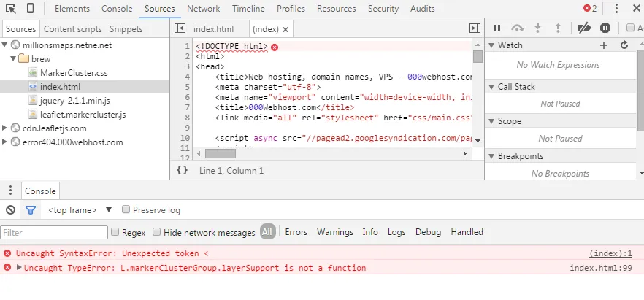This screenshot has width=644, height=300.
Task: Check Hide network messages
Action: [x=156, y=232]
